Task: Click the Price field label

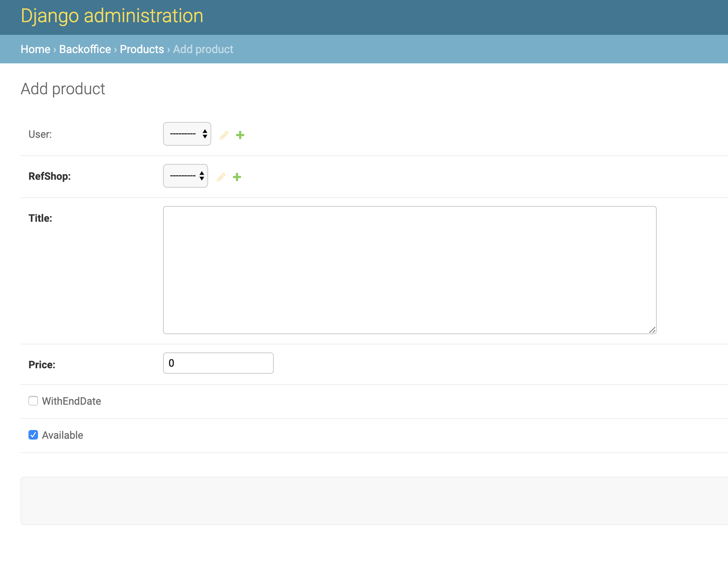Action: click(42, 364)
